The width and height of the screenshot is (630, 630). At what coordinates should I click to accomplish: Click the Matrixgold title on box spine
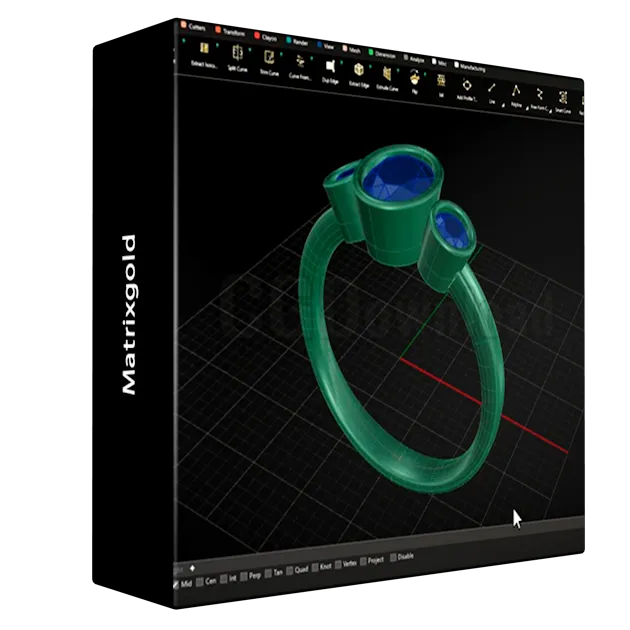pos(129,315)
